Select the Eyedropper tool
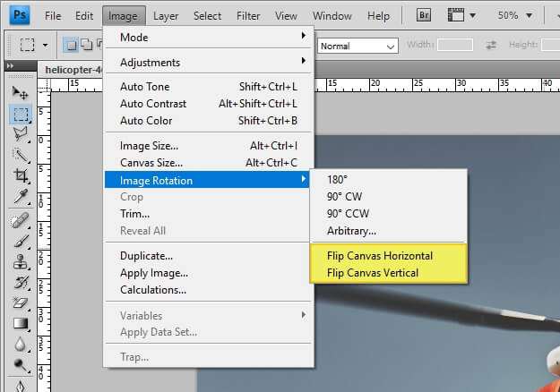560x392 pixels. [21, 197]
